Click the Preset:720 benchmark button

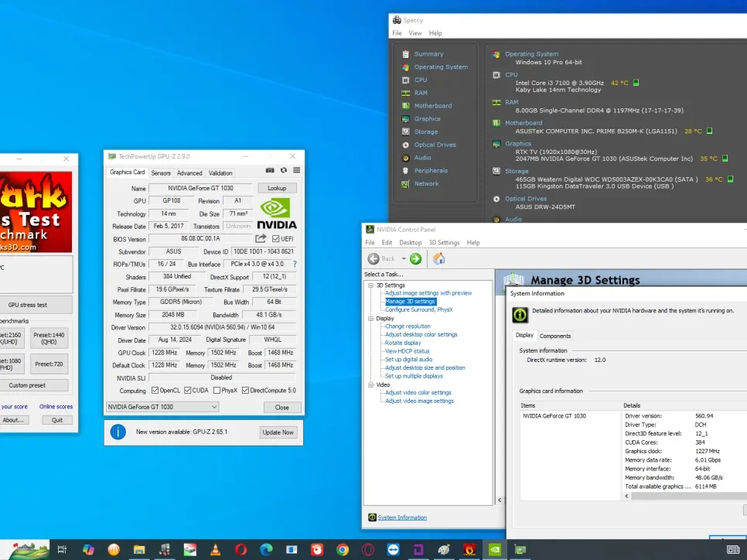pos(49,364)
